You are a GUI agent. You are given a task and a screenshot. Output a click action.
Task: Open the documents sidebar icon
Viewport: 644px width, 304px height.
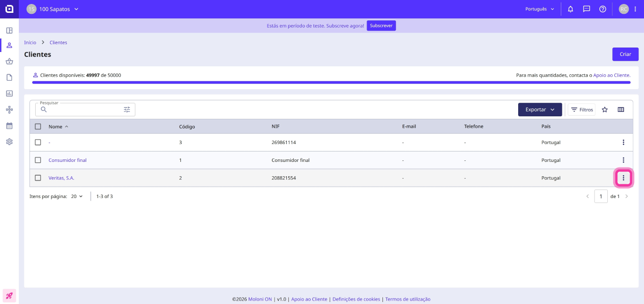point(9,77)
